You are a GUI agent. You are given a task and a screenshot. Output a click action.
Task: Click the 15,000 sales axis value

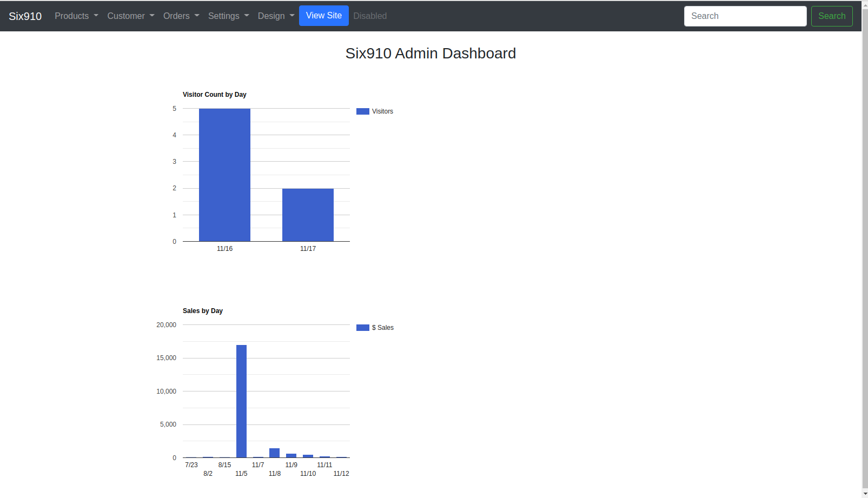click(x=166, y=358)
